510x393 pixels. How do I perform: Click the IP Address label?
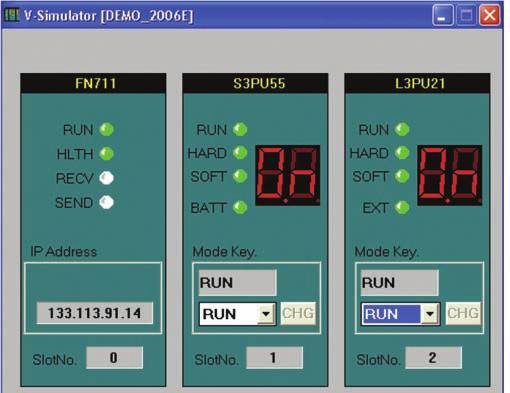[x=63, y=251]
